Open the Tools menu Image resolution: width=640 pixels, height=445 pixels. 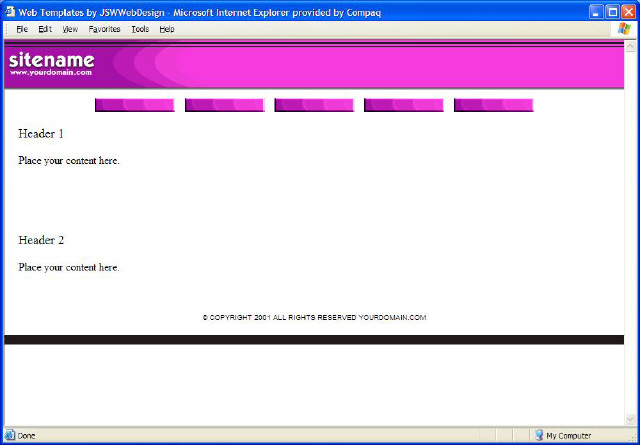140,29
